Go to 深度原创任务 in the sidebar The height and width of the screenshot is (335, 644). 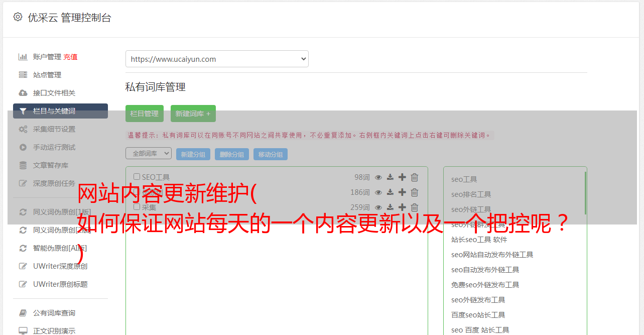(54, 183)
